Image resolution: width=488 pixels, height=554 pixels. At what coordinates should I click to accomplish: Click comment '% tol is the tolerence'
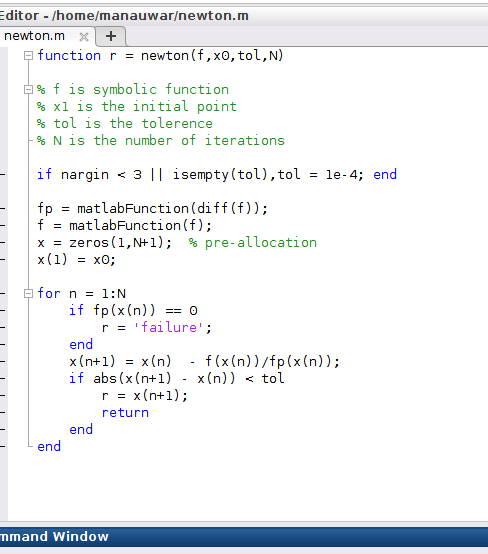[125, 124]
